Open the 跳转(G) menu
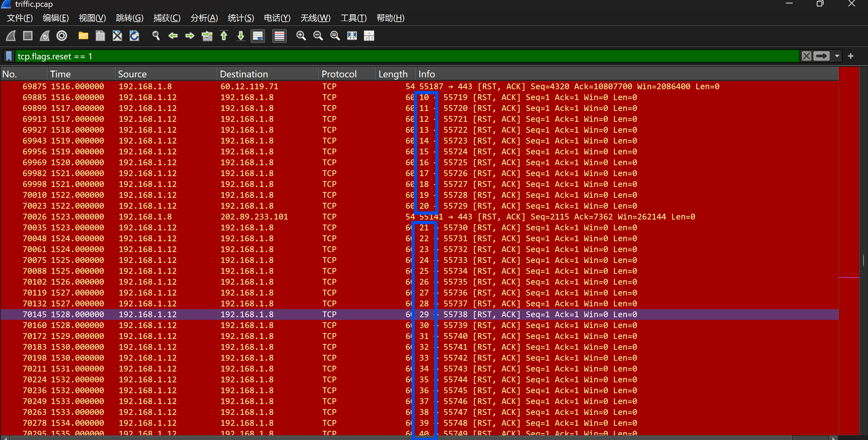Image resolution: width=868 pixels, height=440 pixels. 130,18
